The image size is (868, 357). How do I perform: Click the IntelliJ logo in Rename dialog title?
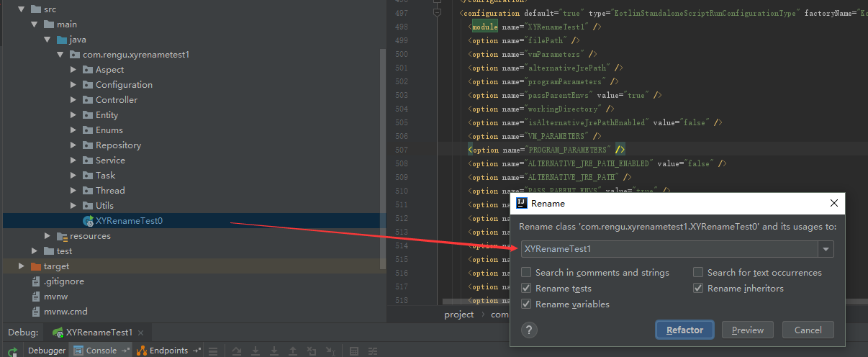(523, 203)
